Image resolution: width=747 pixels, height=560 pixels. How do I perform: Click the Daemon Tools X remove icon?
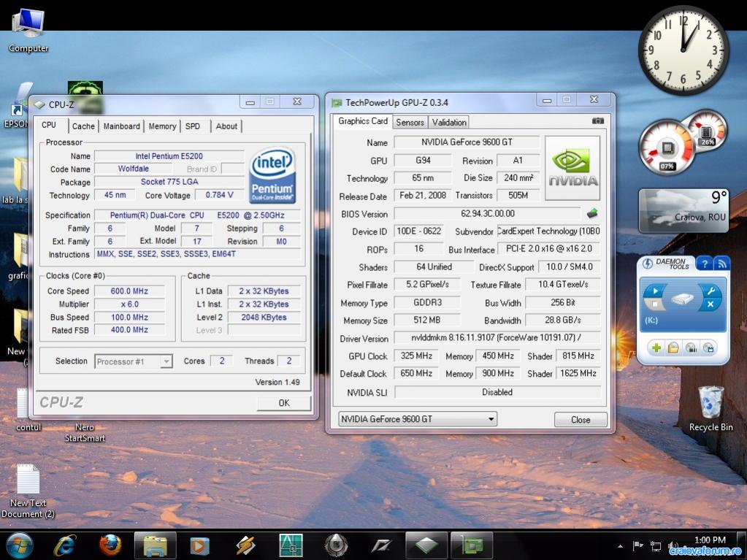pos(710,304)
